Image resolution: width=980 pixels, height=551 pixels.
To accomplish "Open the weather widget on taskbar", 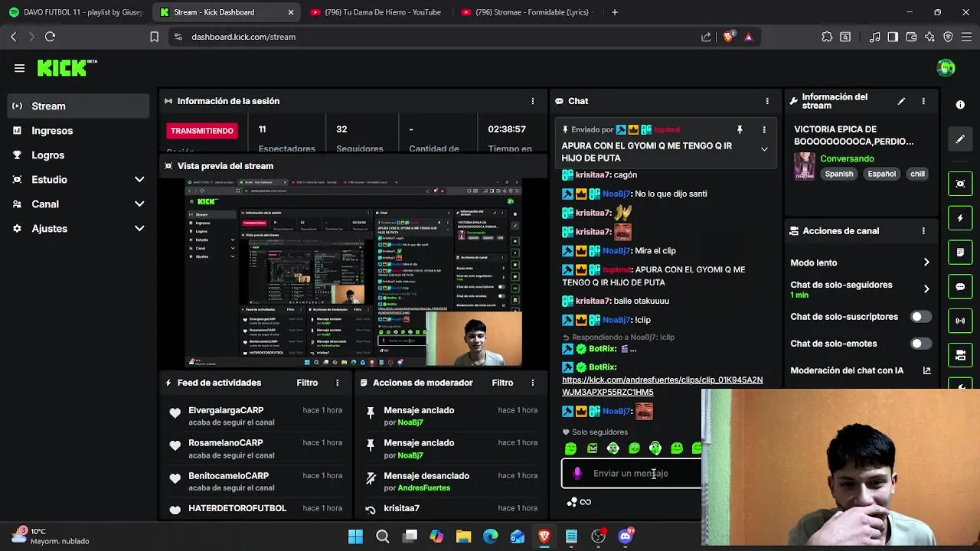I will 50,536.
